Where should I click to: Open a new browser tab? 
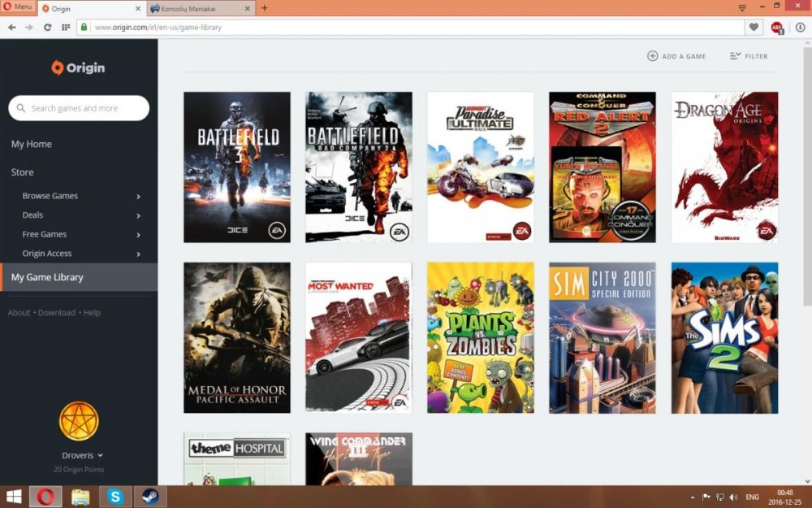click(x=265, y=8)
